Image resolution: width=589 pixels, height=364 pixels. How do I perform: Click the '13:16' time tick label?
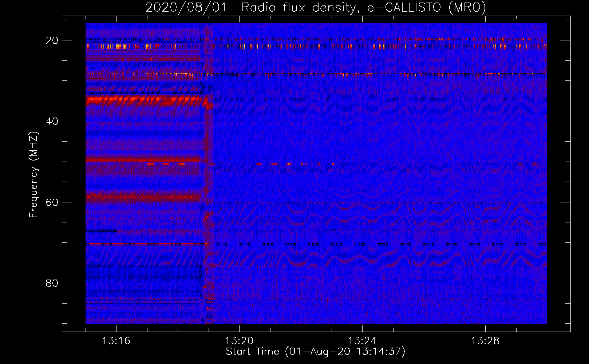(x=116, y=341)
